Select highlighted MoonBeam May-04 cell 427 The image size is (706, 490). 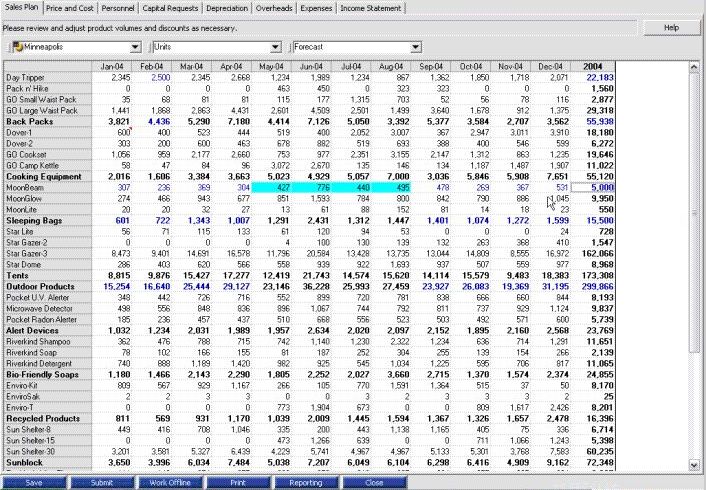click(x=272, y=187)
